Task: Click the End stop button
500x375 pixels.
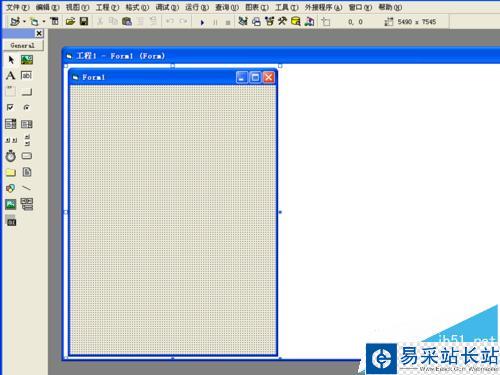Action: click(228, 22)
